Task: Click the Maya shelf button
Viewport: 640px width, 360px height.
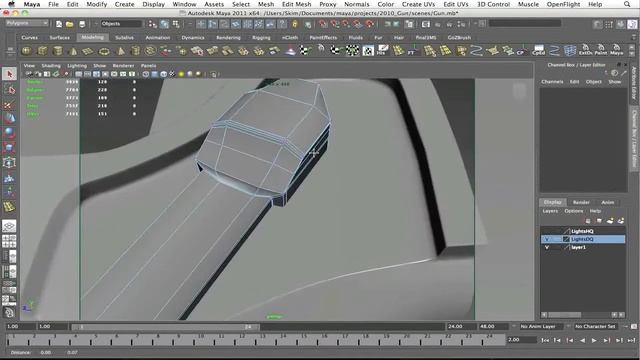Action: tap(616, 51)
